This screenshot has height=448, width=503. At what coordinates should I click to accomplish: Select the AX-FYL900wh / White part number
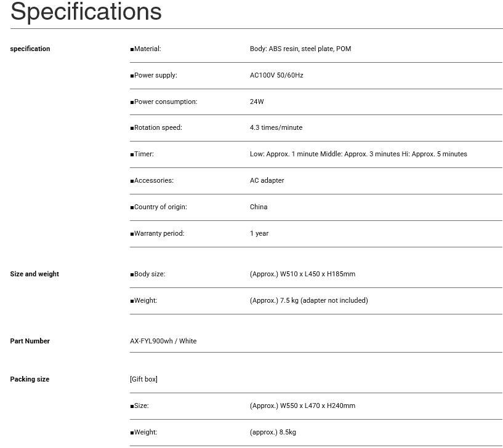point(163,341)
